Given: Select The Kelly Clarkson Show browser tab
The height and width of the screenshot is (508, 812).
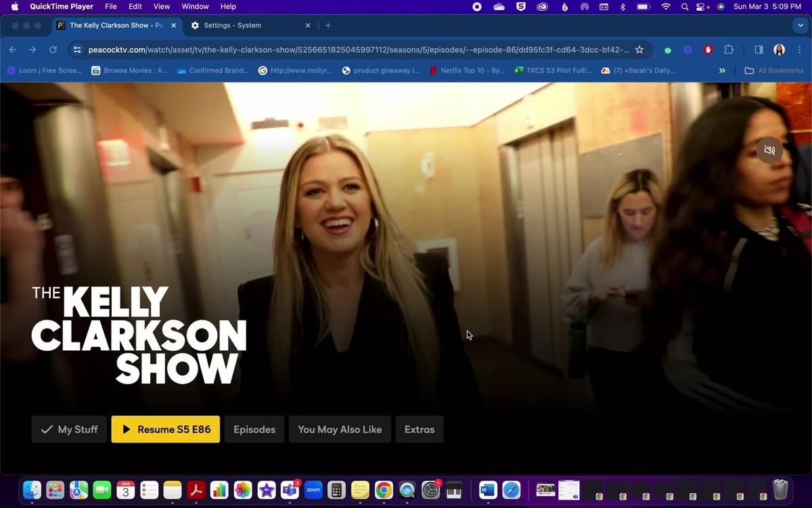Looking at the screenshot, I should pos(116,25).
